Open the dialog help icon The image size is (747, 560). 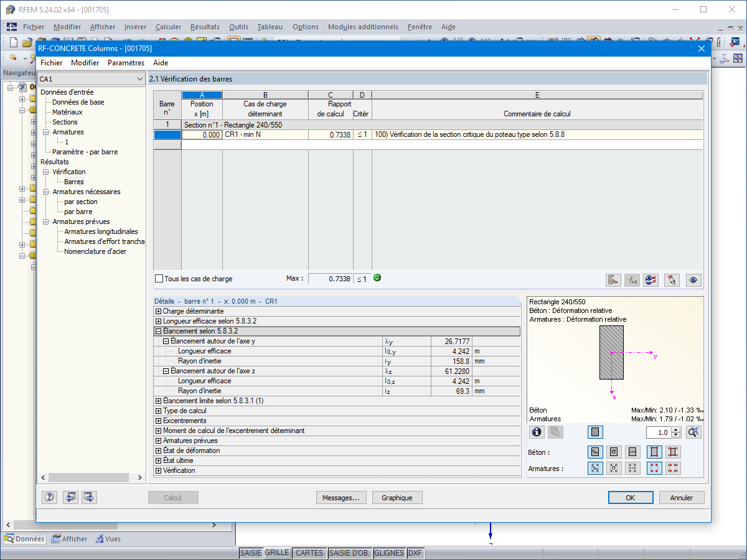[x=50, y=497]
